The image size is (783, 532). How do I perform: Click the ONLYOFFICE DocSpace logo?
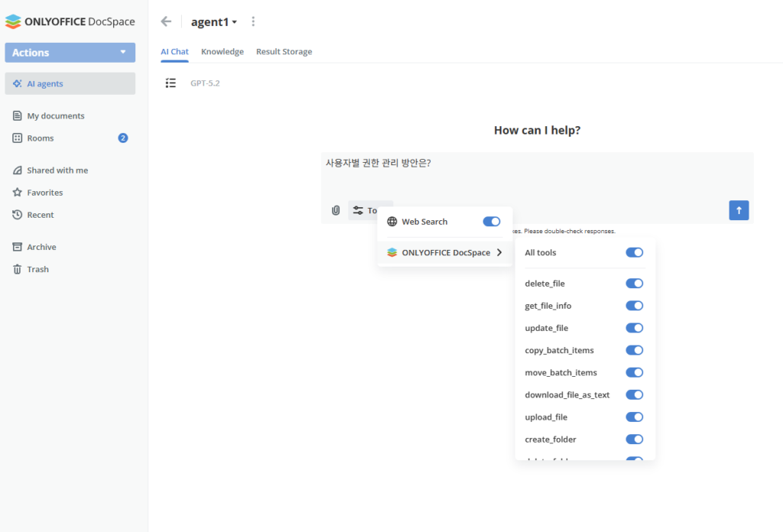tap(70, 21)
